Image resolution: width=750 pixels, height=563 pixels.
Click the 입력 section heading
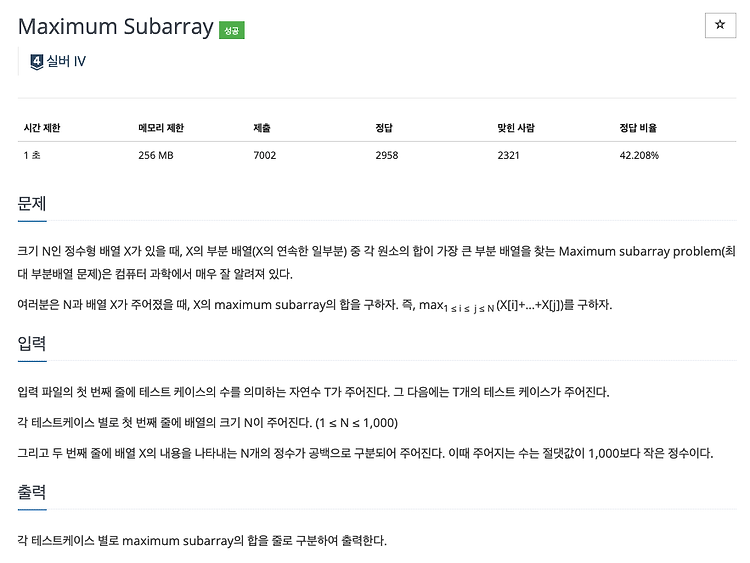pyautogui.click(x=32, y=343)
